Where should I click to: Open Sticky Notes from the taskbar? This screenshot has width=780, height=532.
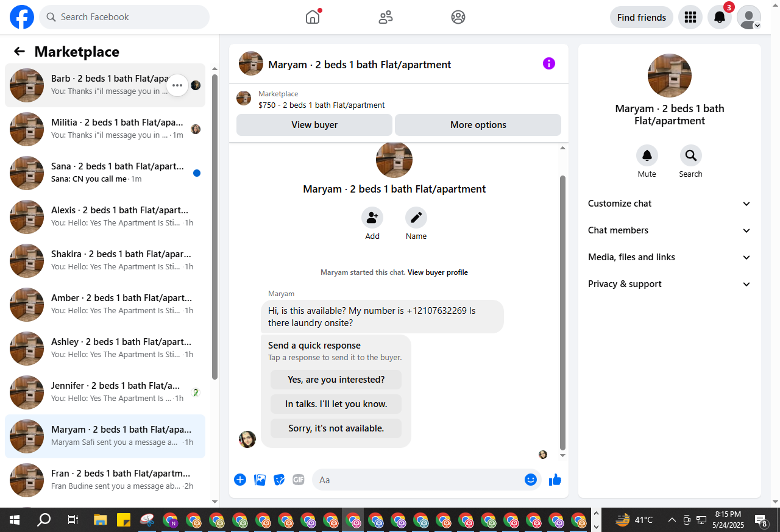pos(124,520)
